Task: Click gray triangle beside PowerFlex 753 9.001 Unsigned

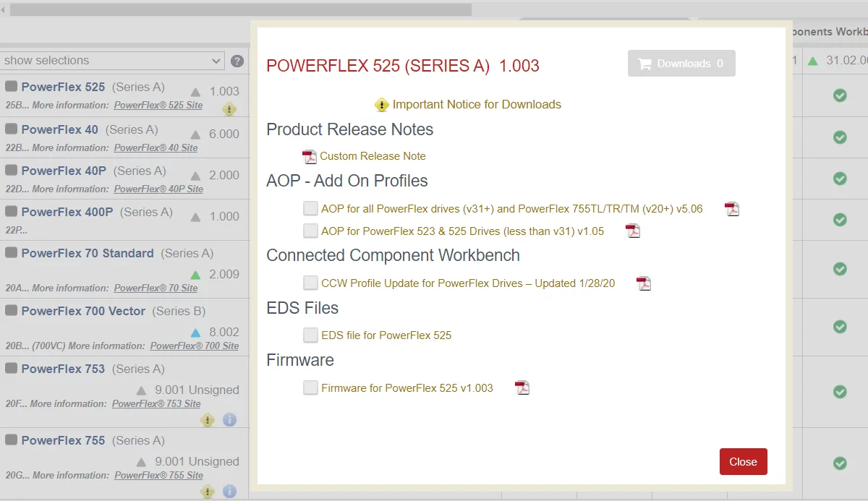Action: 141,390
